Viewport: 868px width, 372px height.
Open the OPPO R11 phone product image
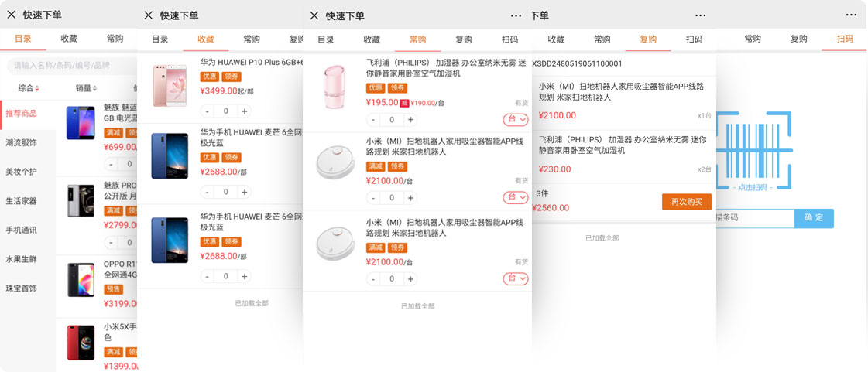[80, 279]
